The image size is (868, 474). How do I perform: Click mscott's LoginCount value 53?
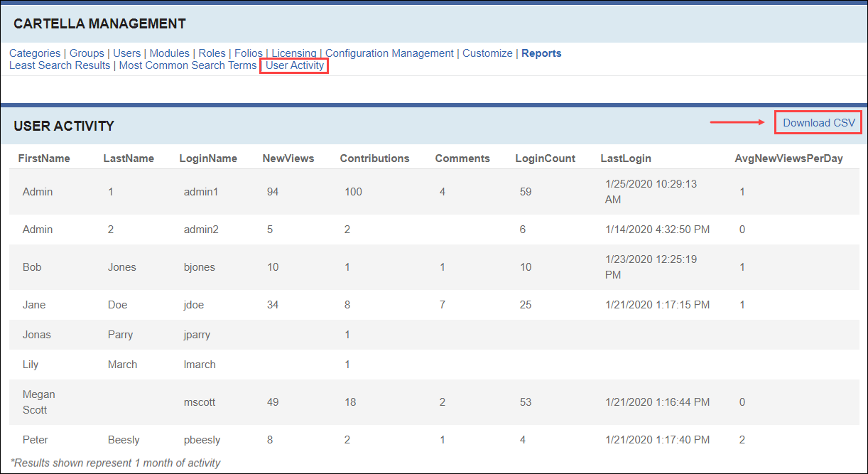(x=526, y=402)
